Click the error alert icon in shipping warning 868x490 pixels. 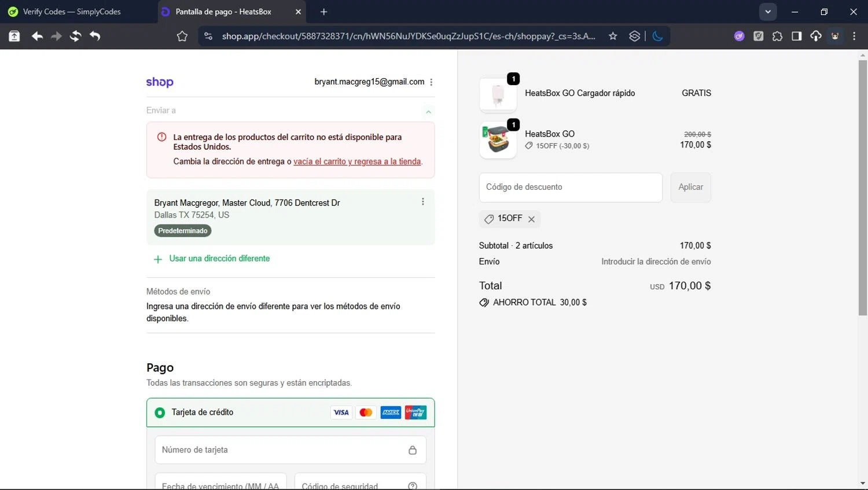(x=162, y=137)
